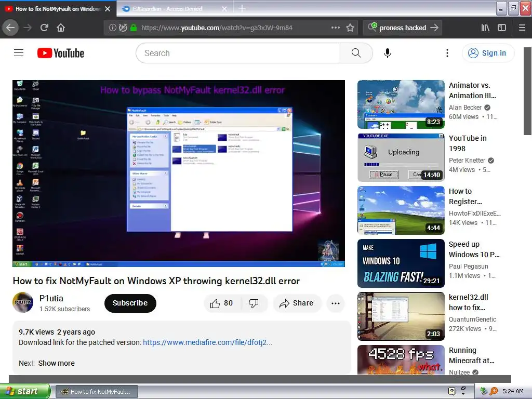Reload the page with the refresh icon
This screenshot has height=399, width=532.
coord(44,28)
